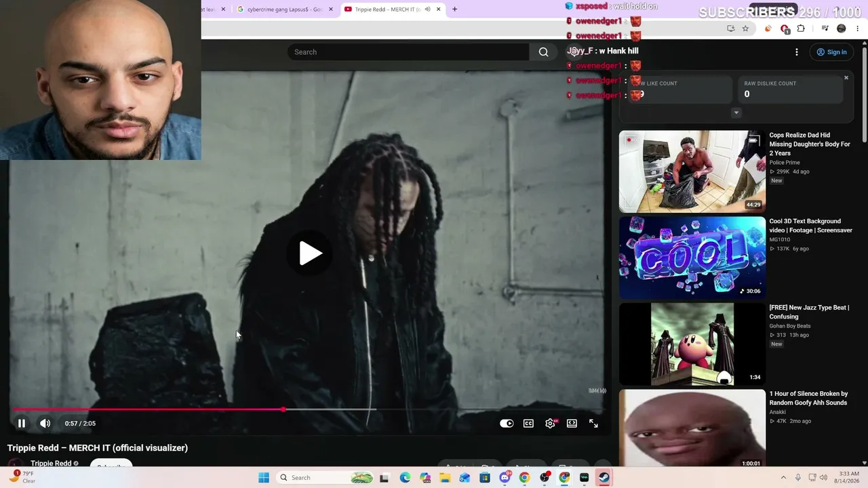The image size is (868, 488).
Task: Click the video progress bar scrubber
Action: pos(283,409)
